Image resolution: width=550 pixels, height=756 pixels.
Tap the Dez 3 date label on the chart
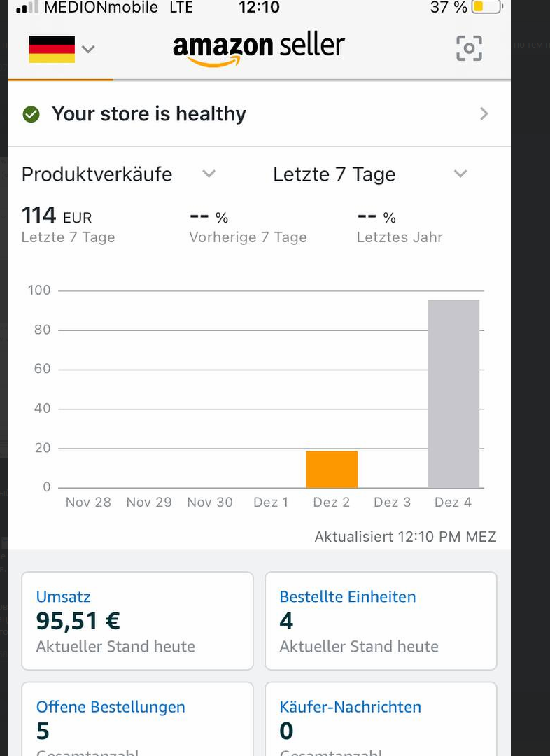click(393, 503)
